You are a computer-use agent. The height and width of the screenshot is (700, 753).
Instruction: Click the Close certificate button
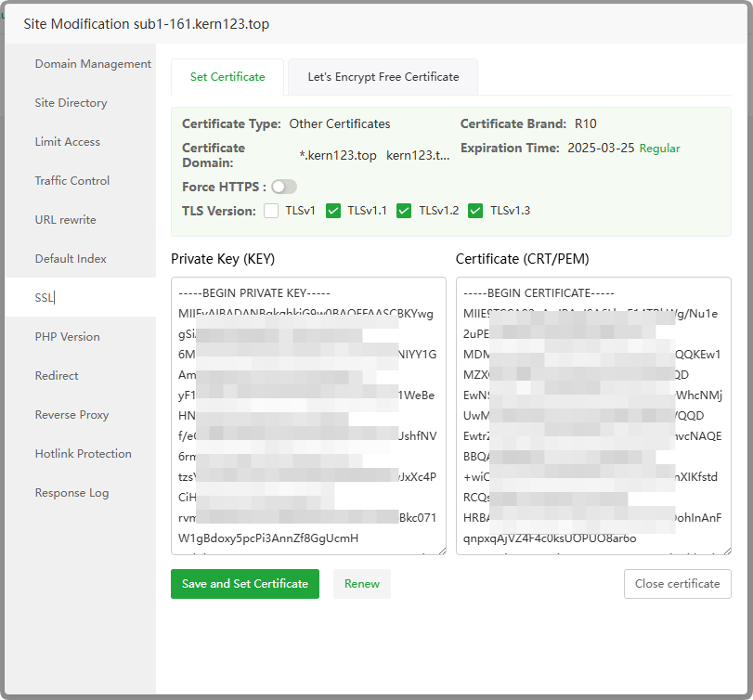click(x=677, y=584)
